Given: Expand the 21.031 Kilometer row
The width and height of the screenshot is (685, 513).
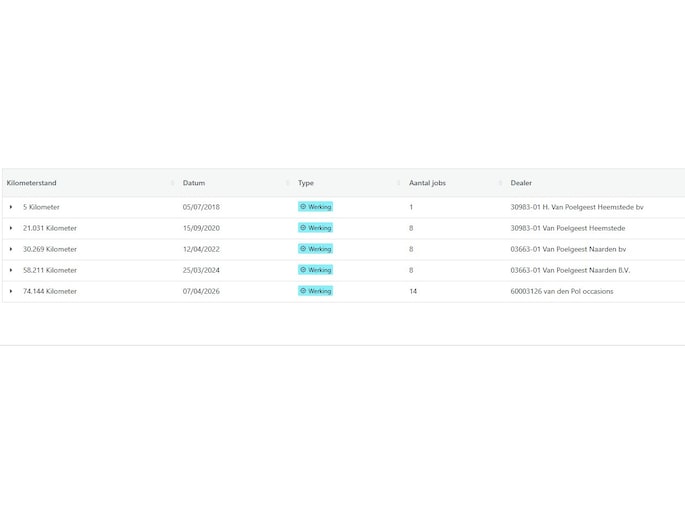Looking at the screenshot, I should tap(11, 228).
